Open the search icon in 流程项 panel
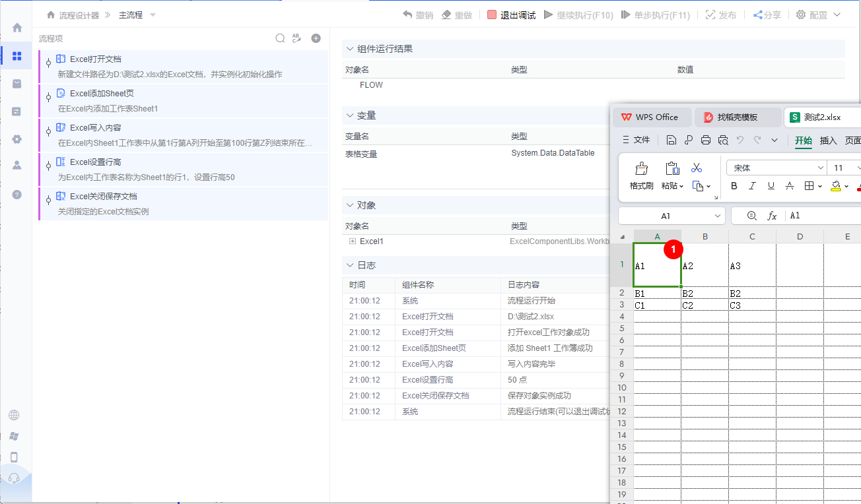 point(280,38)
